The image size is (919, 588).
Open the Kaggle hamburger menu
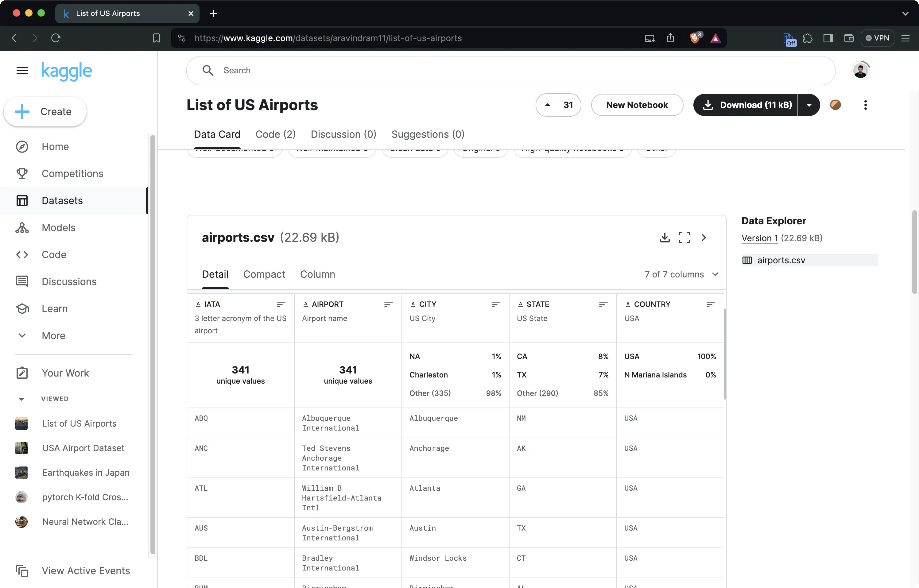click(x=22, y=71)
